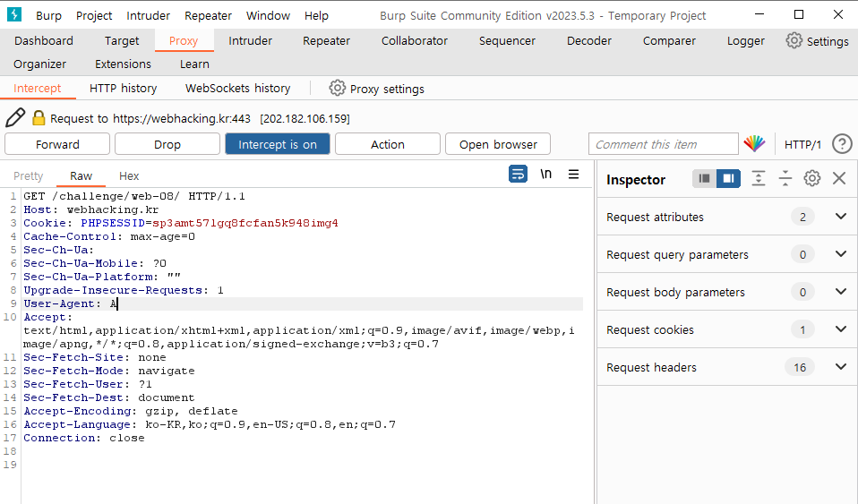Screen dimensions: 858x504
Task: Open the Comparer tab
Action: tap(669, 40)
